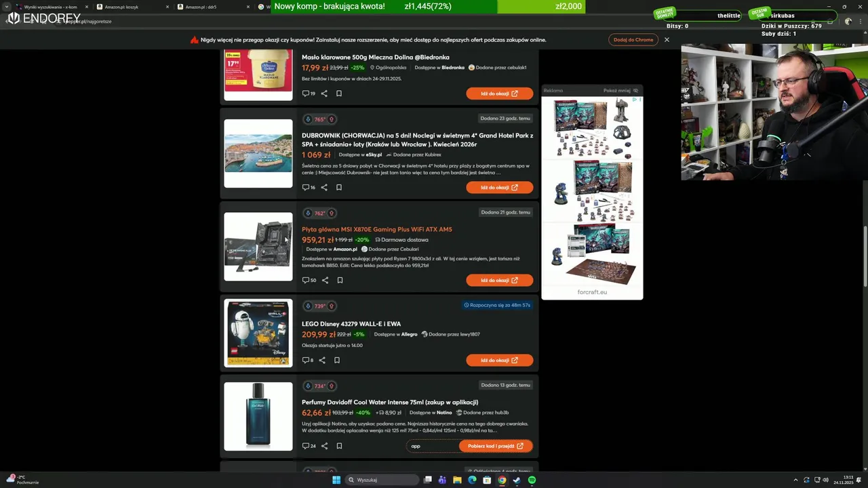Go to the Masło klarowane deal
Viewport: 868px width, 488px height.
coord(499,94)
